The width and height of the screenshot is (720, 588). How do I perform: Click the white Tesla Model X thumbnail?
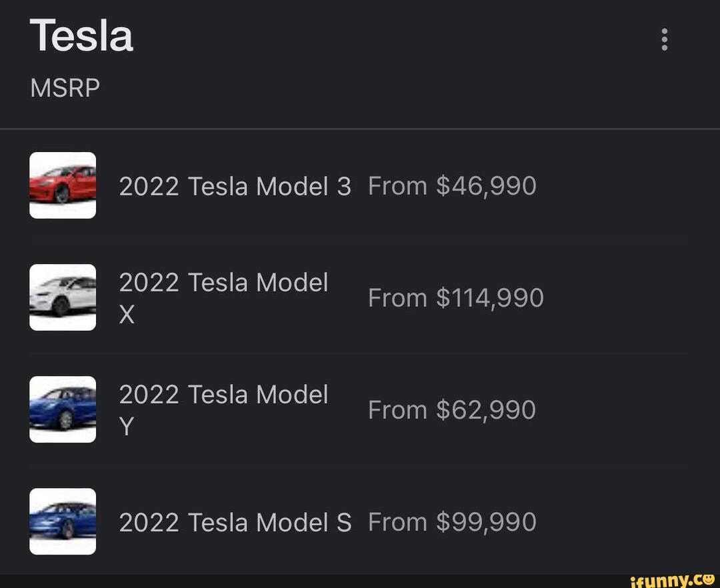(63, 297)
